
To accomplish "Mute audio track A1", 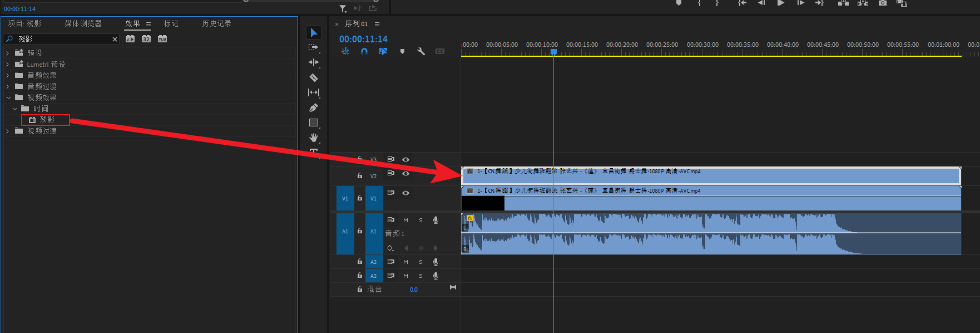I will pos(405,220).
